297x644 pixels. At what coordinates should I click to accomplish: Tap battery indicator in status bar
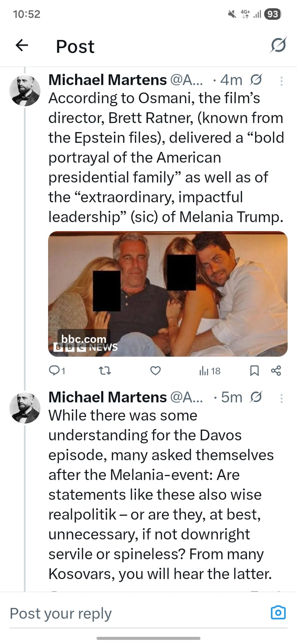(272, 14)
